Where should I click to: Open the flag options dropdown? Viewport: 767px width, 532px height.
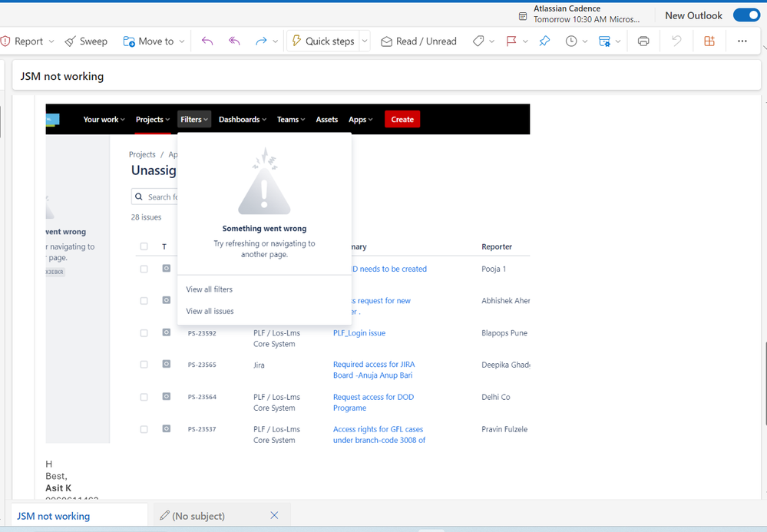click(525, 41)
